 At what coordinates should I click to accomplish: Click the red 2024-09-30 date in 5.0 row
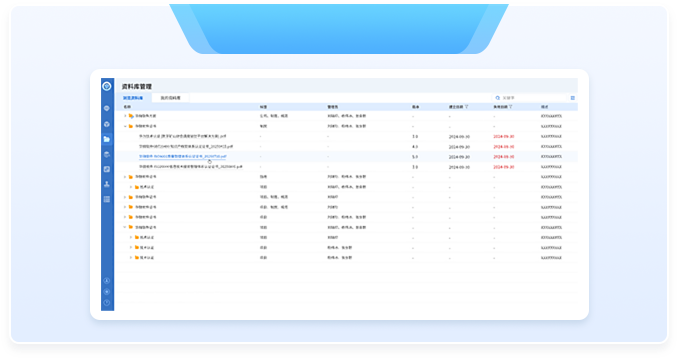point(504,157)
